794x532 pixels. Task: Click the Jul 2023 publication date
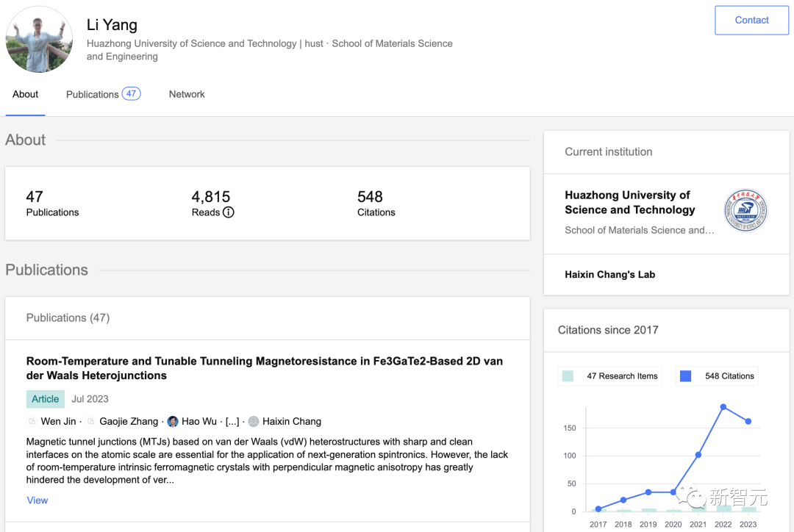coord(90,399)
